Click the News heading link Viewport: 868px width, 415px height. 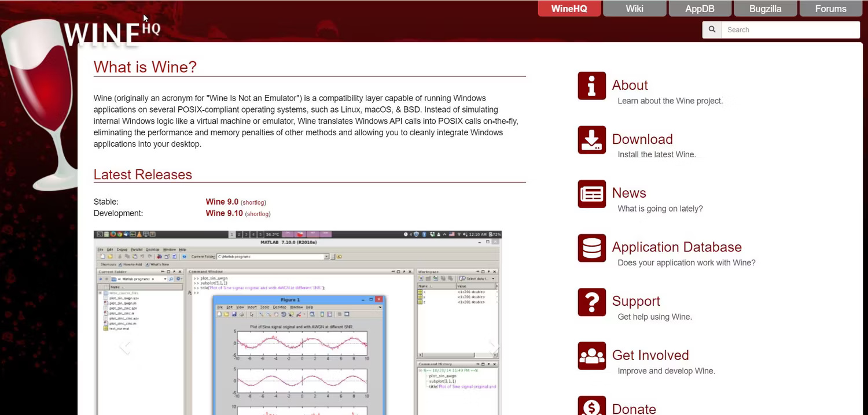629,193
